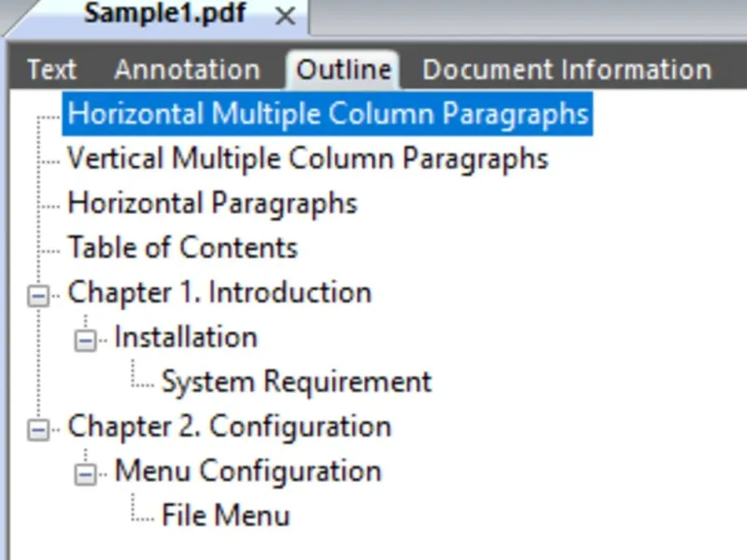
Task: Show the Document Information tab
Action: (x=567, y=70)
